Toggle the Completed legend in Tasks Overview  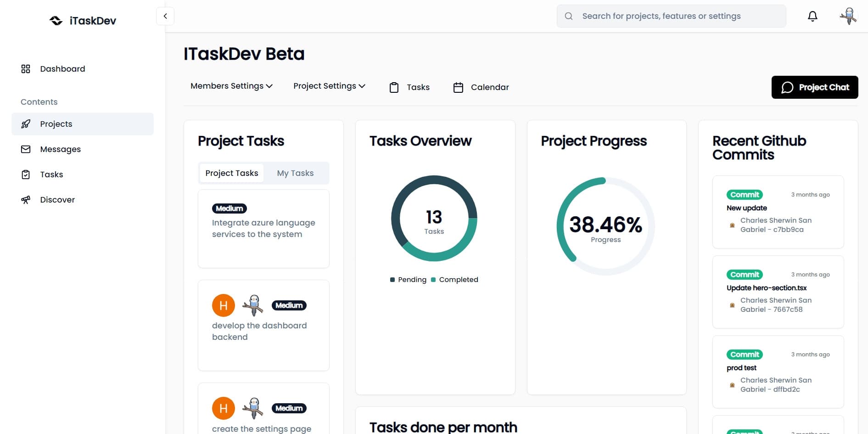point(454,280)
